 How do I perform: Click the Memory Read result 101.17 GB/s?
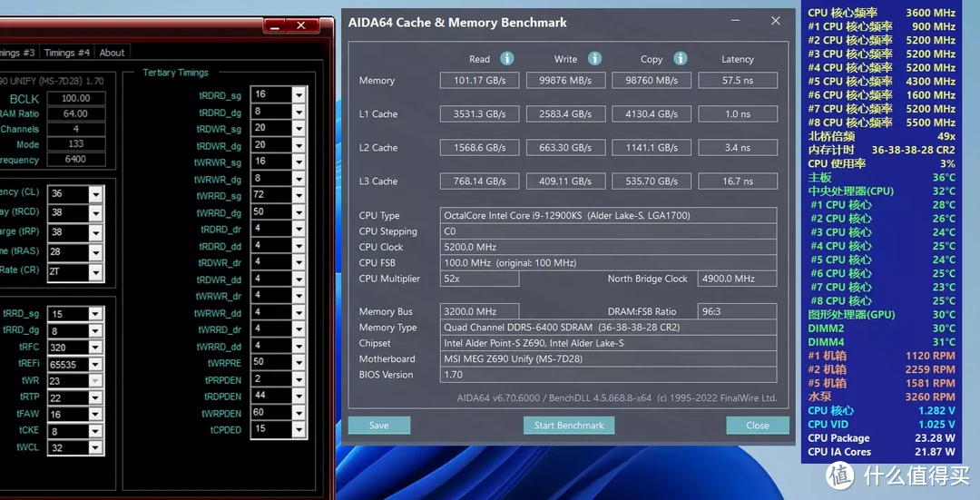coord(479,80)
